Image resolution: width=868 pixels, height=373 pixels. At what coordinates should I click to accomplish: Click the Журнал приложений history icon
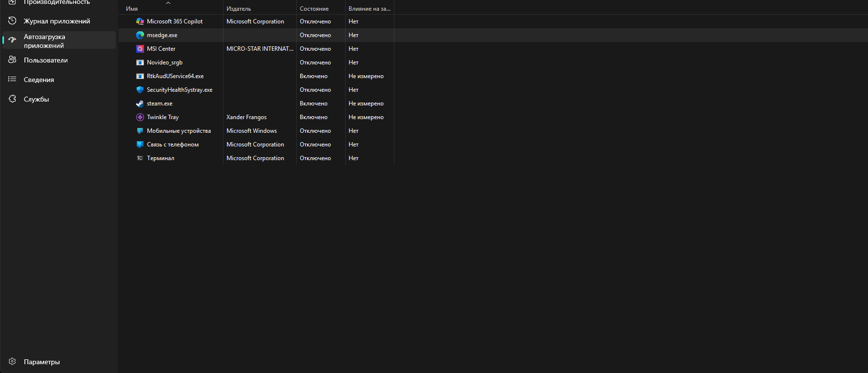[13, 21]
